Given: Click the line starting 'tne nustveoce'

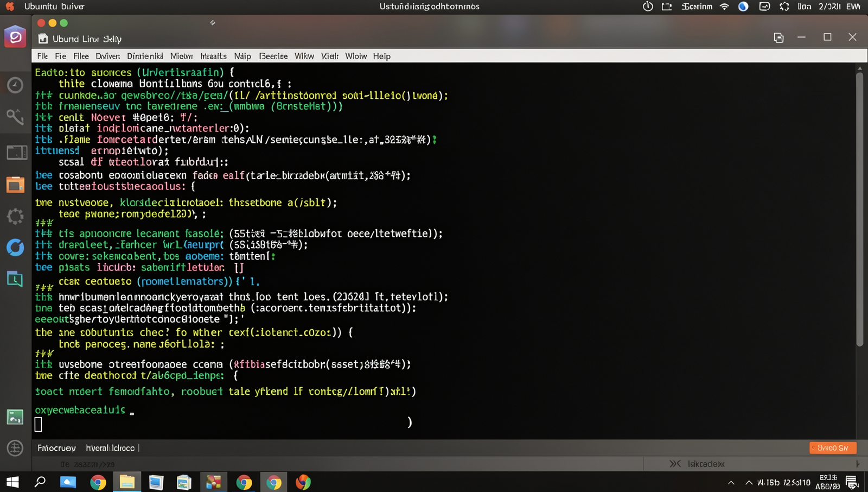Looking at the screenshot, I should (186, 203).
